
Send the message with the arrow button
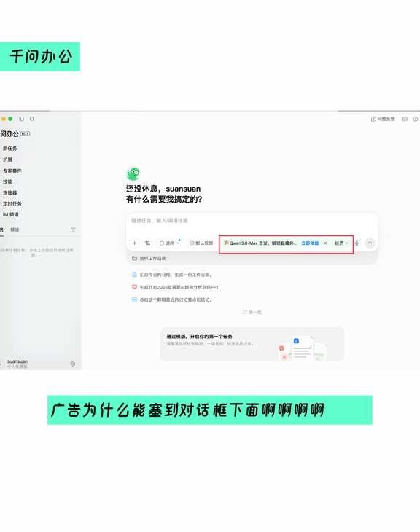[x=370, y=243]
